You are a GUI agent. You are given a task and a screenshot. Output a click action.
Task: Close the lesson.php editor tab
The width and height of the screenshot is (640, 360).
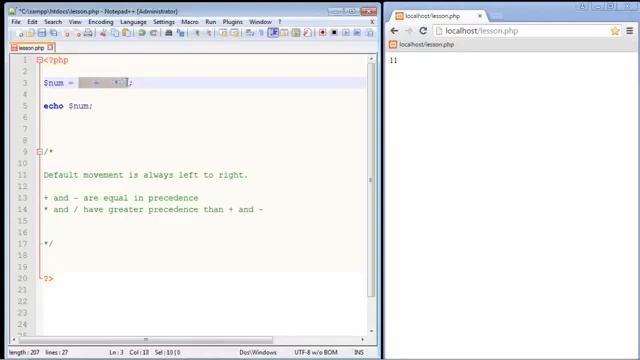50,47
